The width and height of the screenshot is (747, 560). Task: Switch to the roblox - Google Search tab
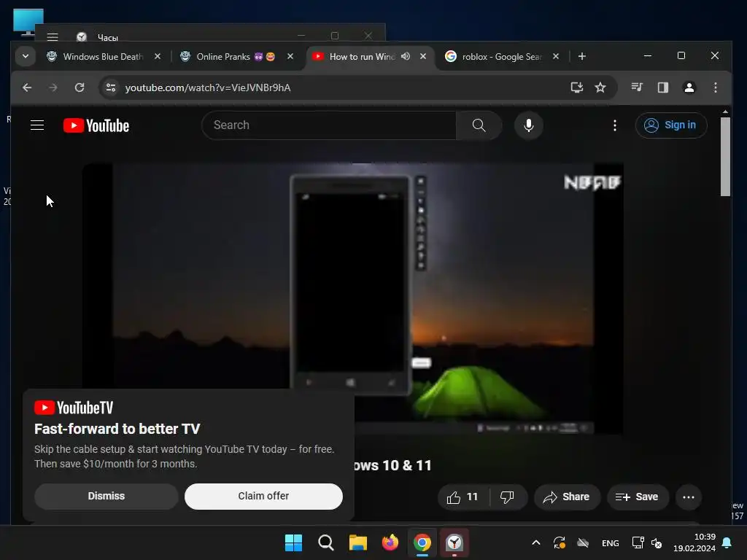(x=501, y=57)
